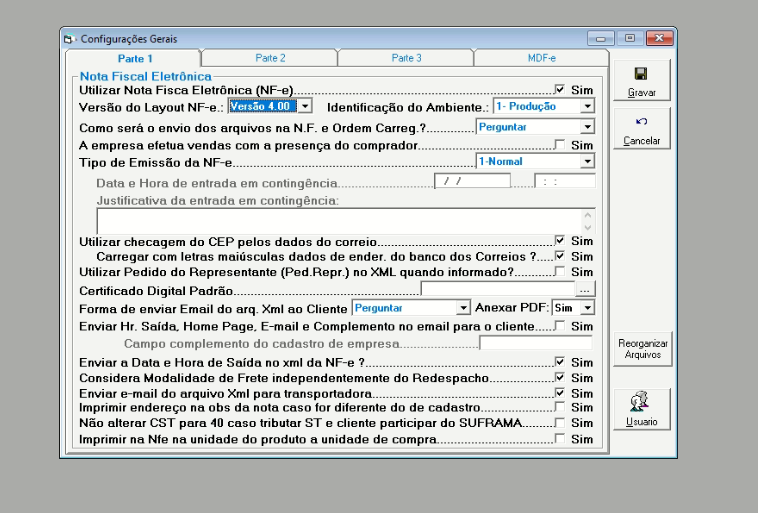Enable Utilizar Pedido do Representante checkbox

pyautogui.click(x=560, y=271)
